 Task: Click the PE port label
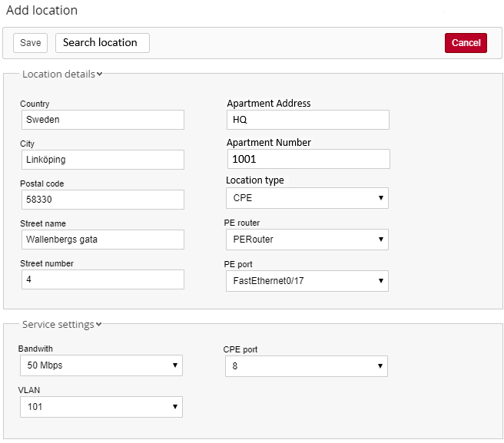(x=238, y=264)
